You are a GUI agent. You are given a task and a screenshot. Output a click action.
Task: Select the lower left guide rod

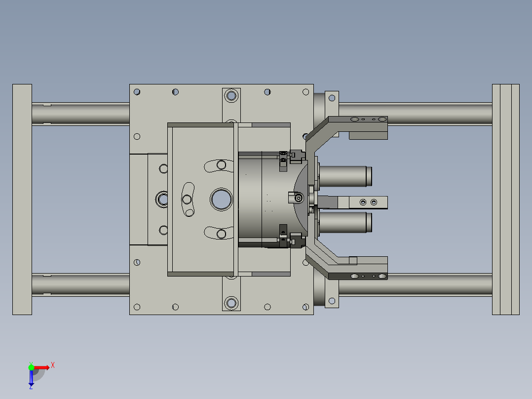pos(81,284)
